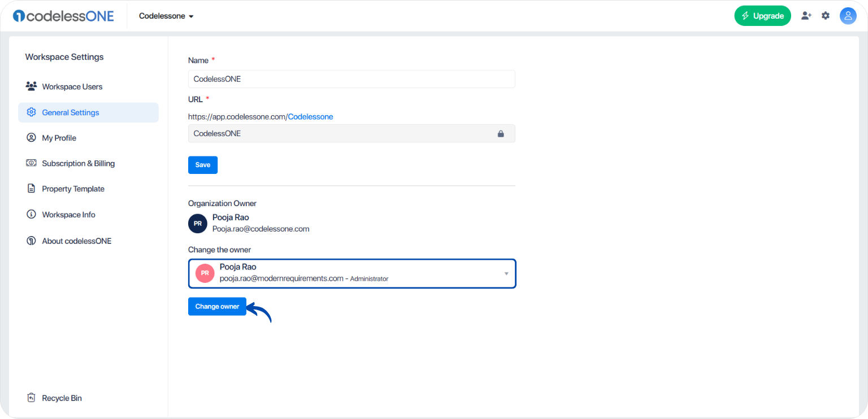
Task: Click the dropdown arrow in owner selector
Action: 506,274
